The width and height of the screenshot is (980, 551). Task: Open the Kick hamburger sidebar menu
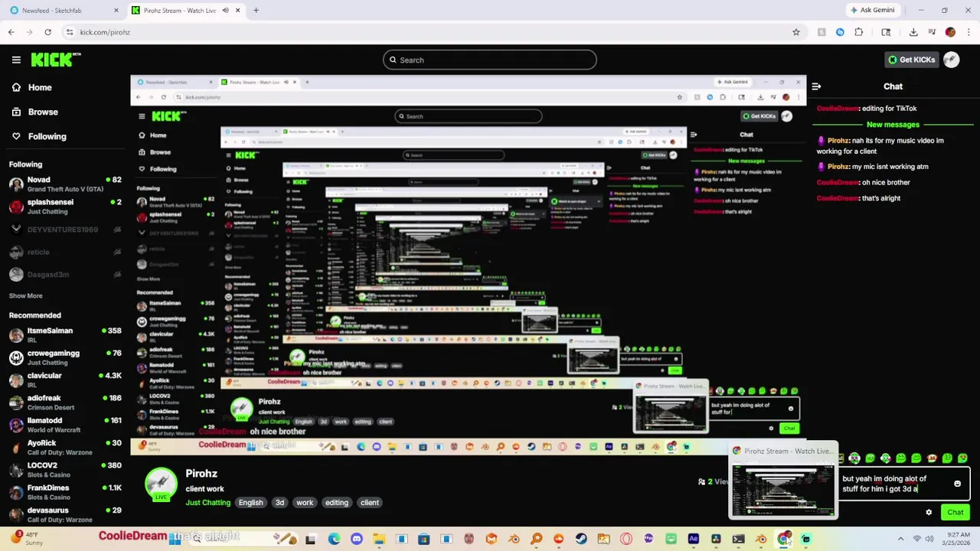pyautogui.click(x=16, y=60)
